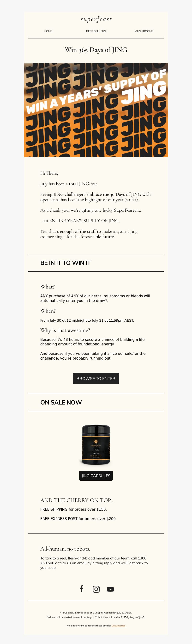This screenshot has height=644, width=192.
Task: Open the BEST SELLERS navigation link
Action: coord(96,31)
